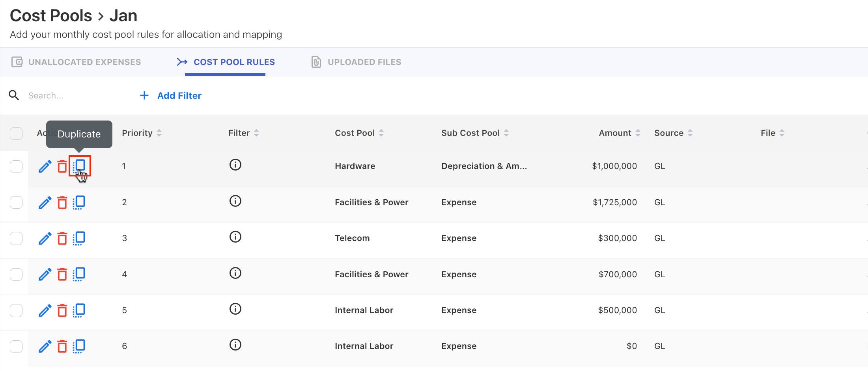Edit the priority 2 Facilities & Power rule
The image size is (868, 371).
[x=45, y=202]
